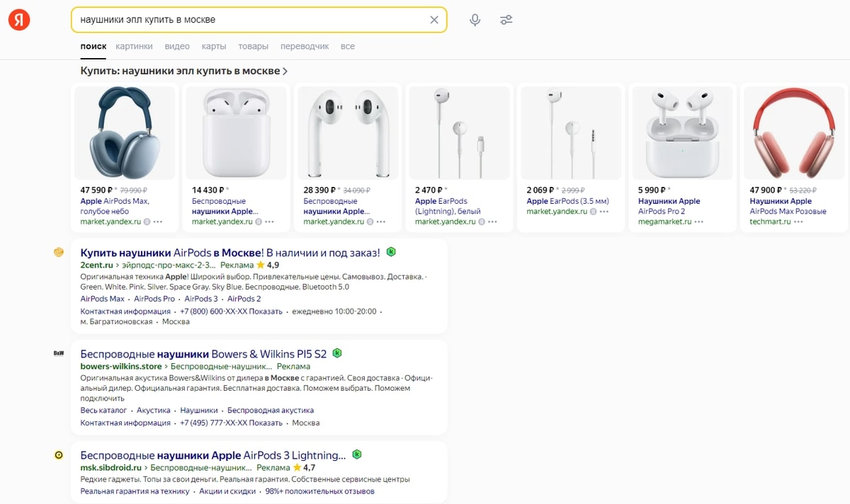850x504 pixels.
Task: Open 'Акустика' sitelink
Action: click(x=154, y=411)
